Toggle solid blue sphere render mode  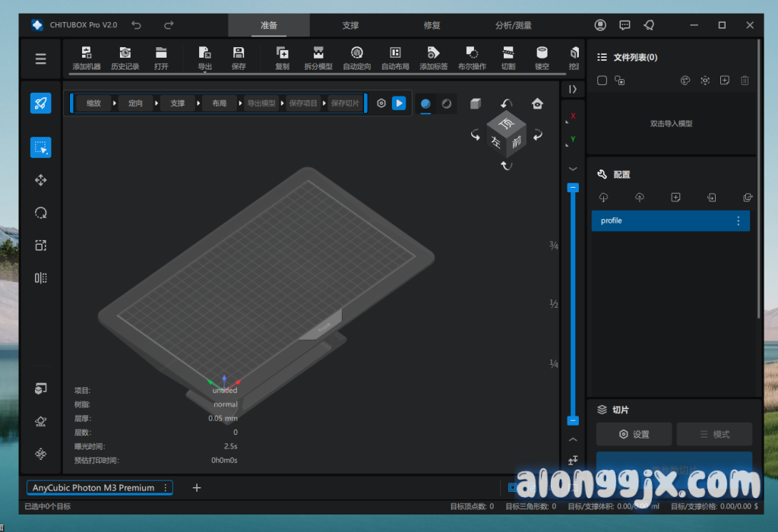[425, 103]
